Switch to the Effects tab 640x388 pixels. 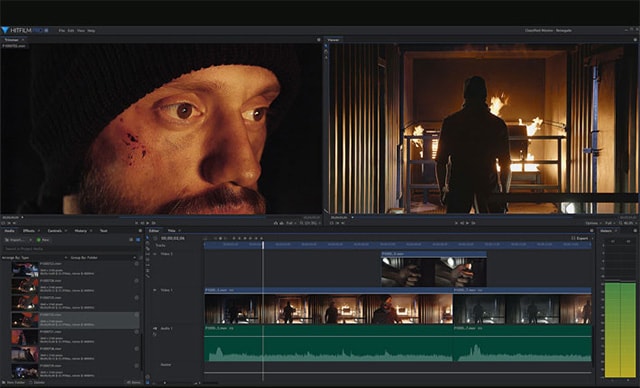point(29,231)
